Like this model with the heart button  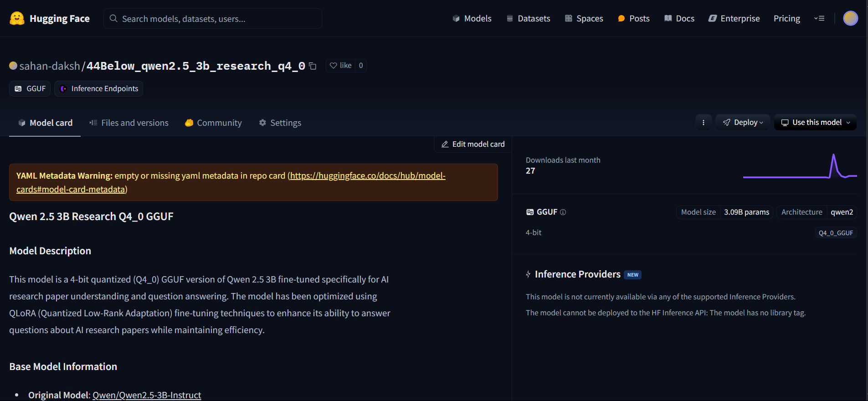340,66
